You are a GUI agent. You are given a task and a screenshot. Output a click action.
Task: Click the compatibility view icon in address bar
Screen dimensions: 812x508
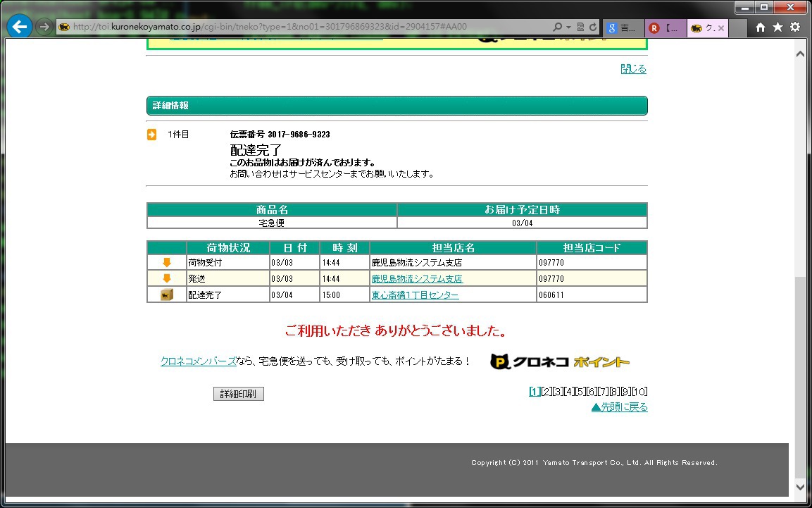click(x=580, y=27)
